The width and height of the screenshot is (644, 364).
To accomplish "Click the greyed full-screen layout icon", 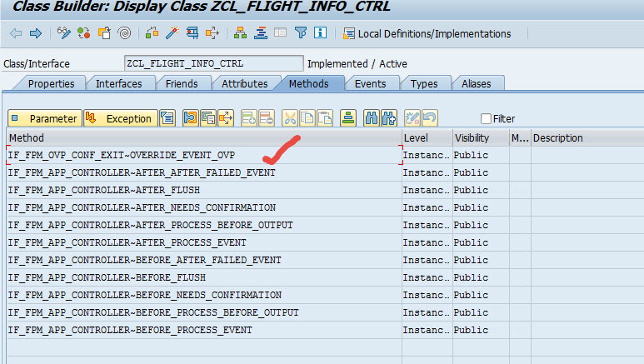I will (281, 32).
